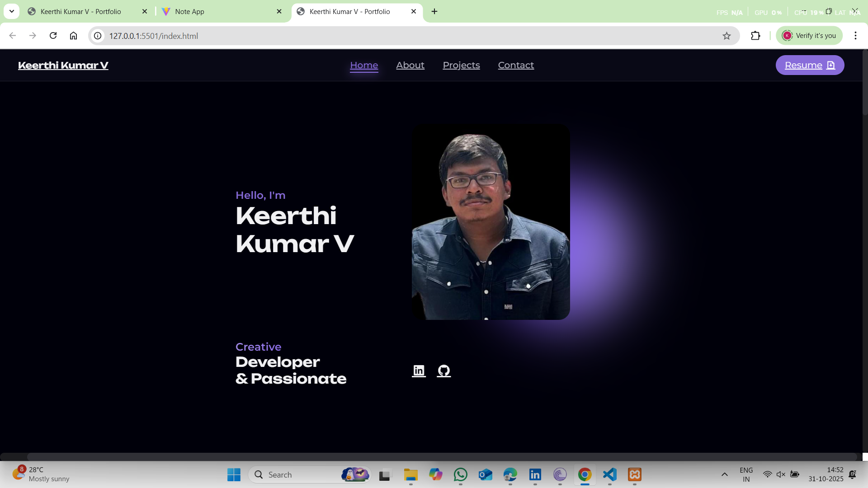The image size is (868, 488).
Task: Click the Verify it's you profile button
Action: click(x=809, y=36)
